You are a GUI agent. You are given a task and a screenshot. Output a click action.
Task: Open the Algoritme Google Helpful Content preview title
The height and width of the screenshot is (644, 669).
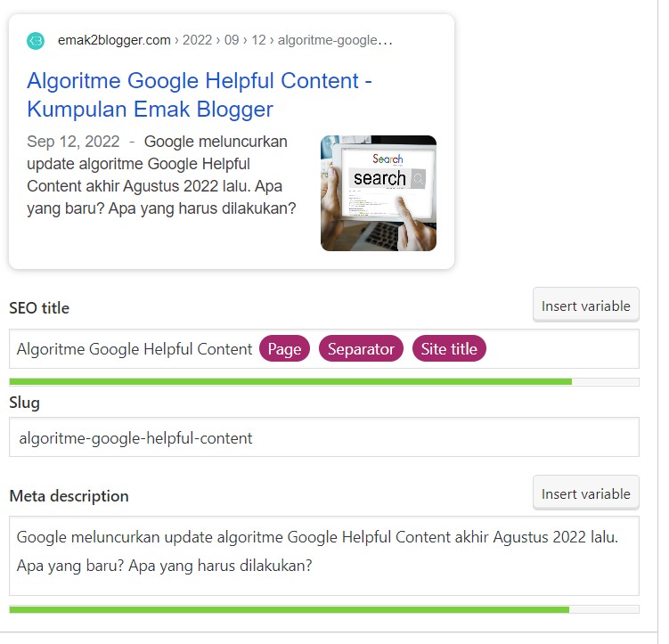(x=200, y=94)
